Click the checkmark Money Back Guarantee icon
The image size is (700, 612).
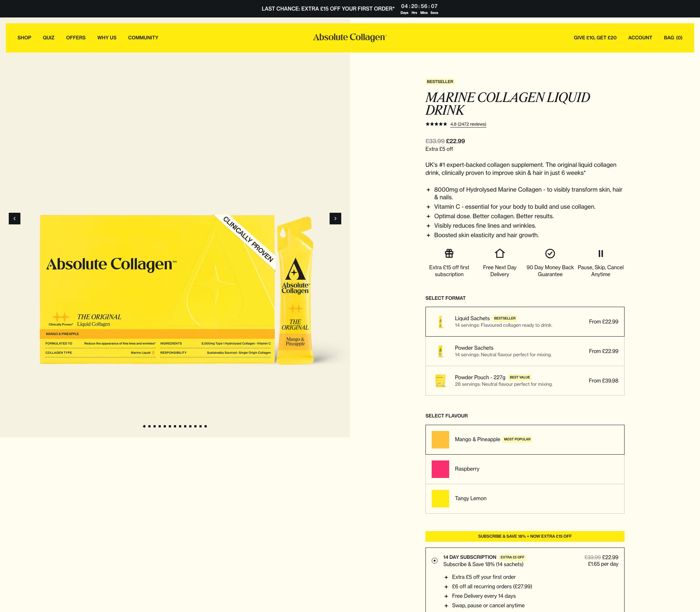[x=550, y=253]
